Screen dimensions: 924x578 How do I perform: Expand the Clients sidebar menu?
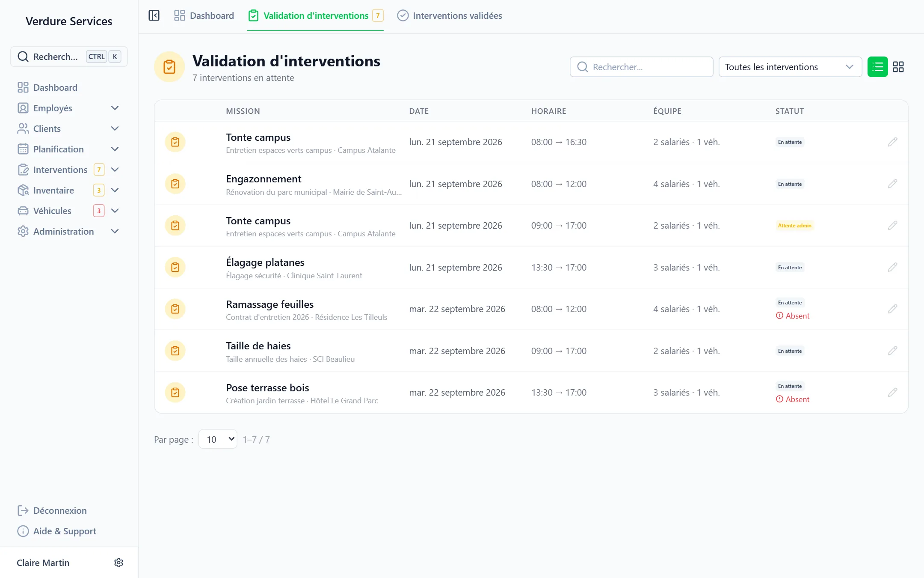coord(115,128)
